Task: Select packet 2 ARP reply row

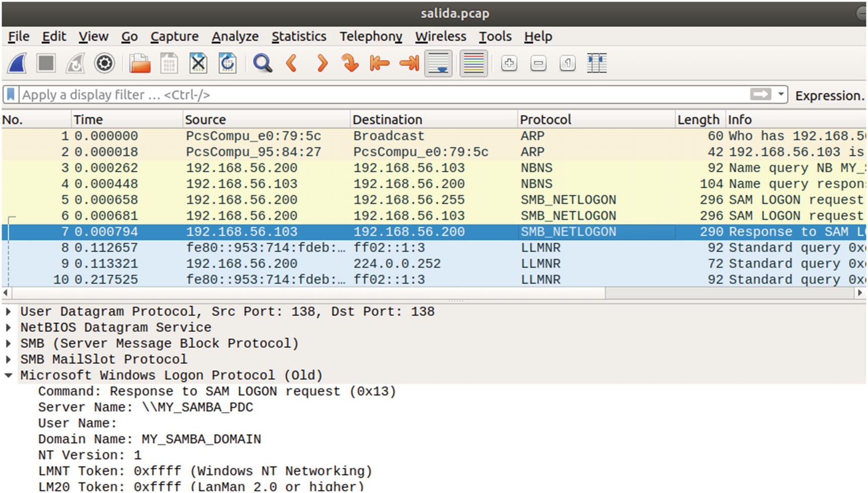Action: coord(434,152)
